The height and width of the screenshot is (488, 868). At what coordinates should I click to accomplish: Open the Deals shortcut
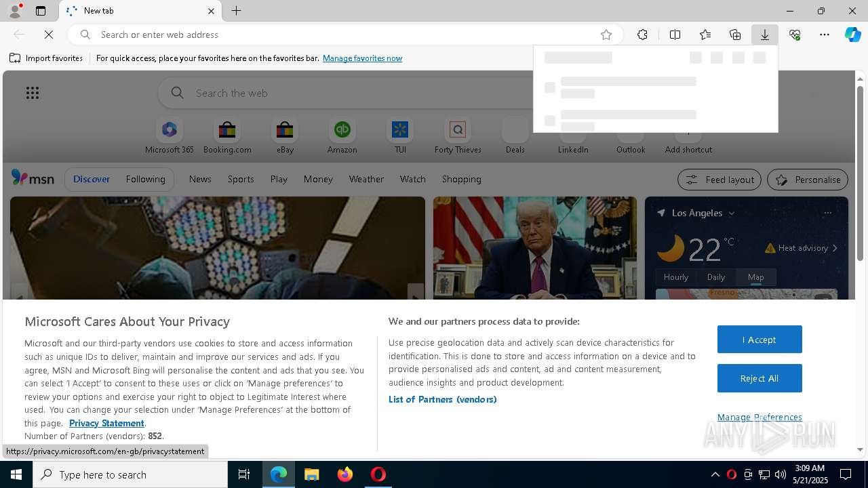pos(515,136)
